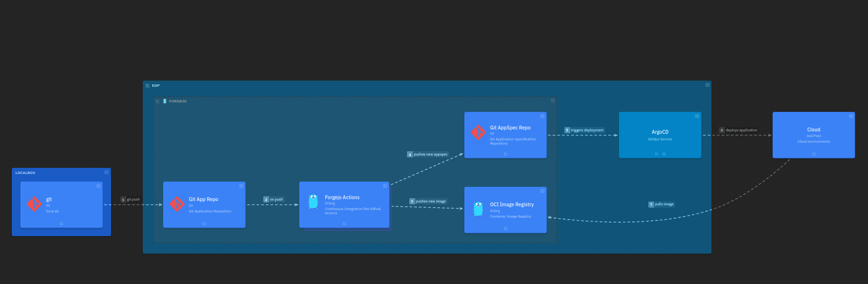Open details icon of EDP container
The height and width of the screenshot is (284, 868).
click(x=707, y=85)
